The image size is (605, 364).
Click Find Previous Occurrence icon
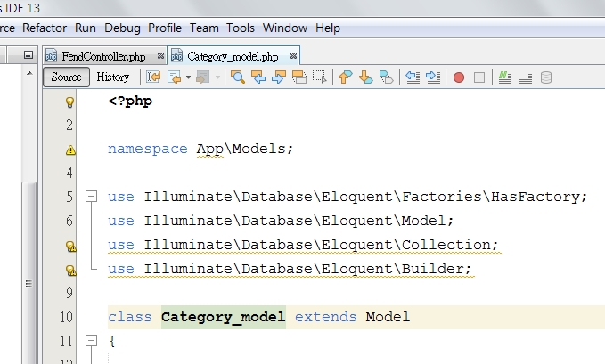258,77
